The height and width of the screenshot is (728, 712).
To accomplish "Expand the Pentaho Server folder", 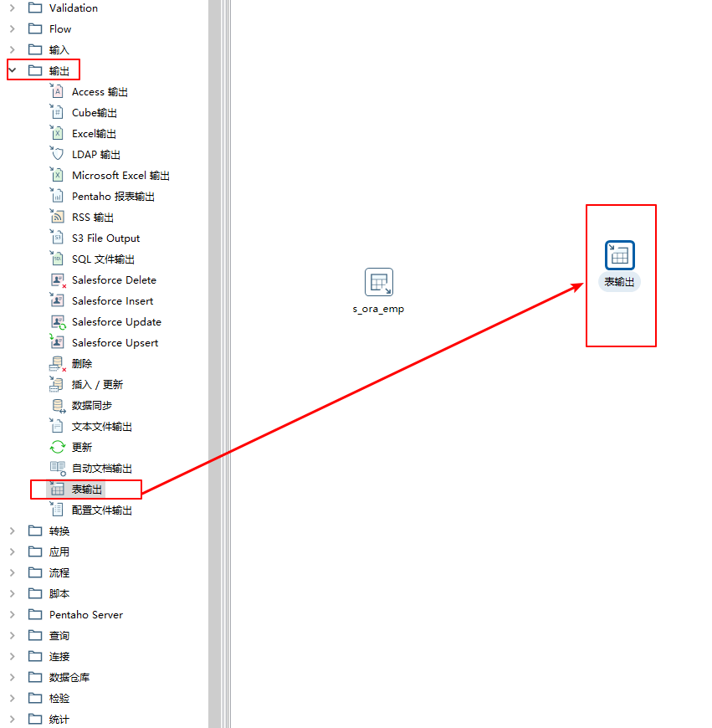I will pyautogui.click(x=13, y=614).
